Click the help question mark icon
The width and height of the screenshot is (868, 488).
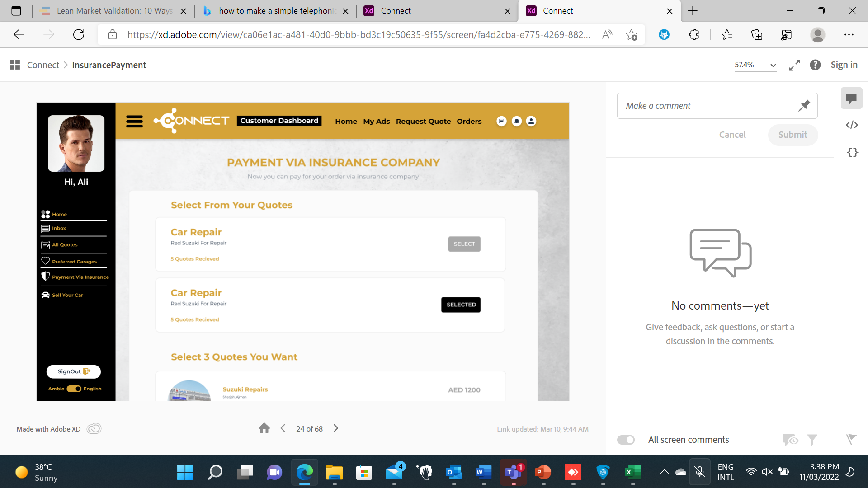[815, 65]
